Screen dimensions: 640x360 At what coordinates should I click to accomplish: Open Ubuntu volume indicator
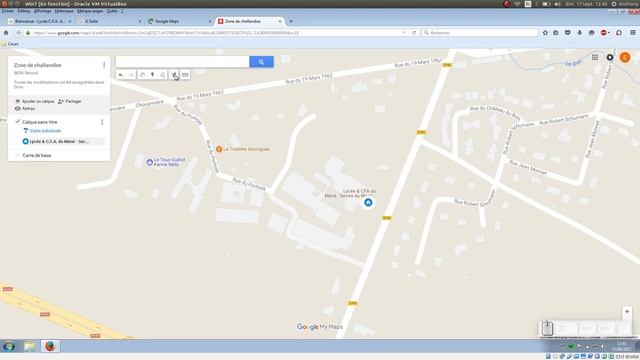(558, 4)
